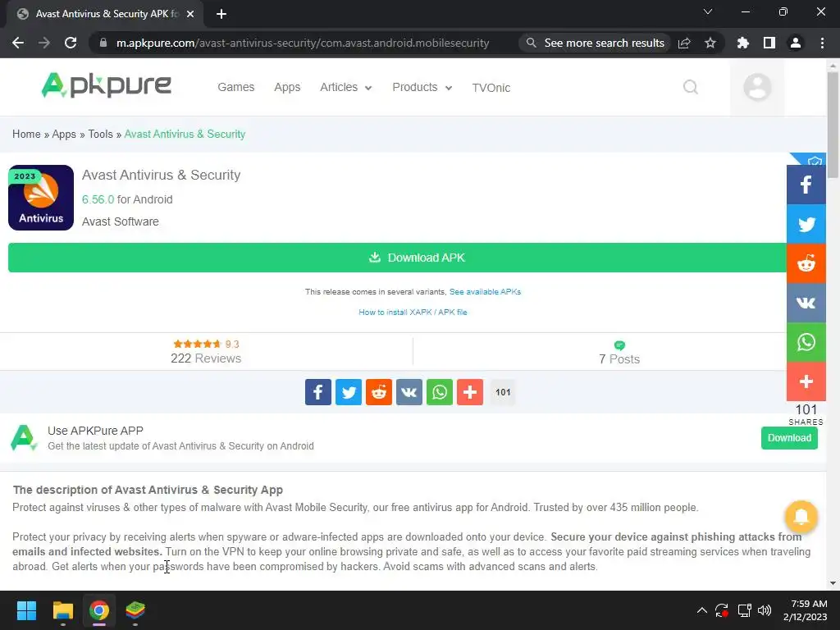Image resolution: width=840 pixels, height=630 pixels.
Task: Open the Windows Start menu
Action: coord(26,610)
